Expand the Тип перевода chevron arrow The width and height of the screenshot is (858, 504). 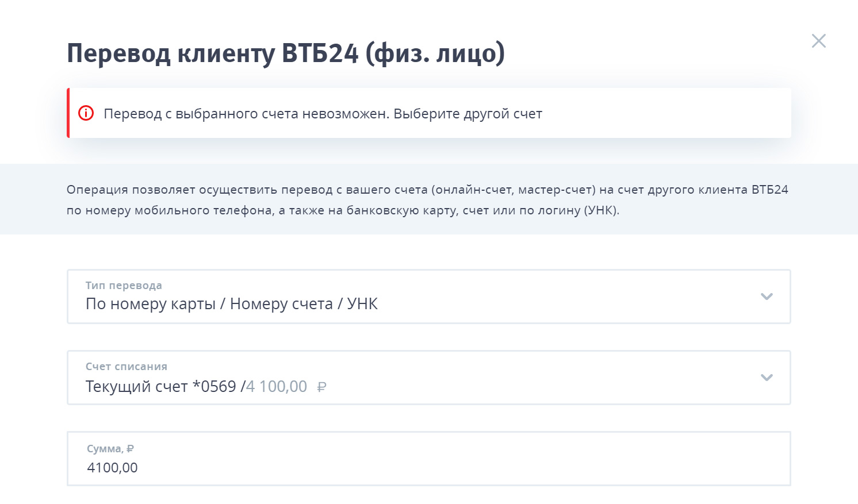click(766, 297)
